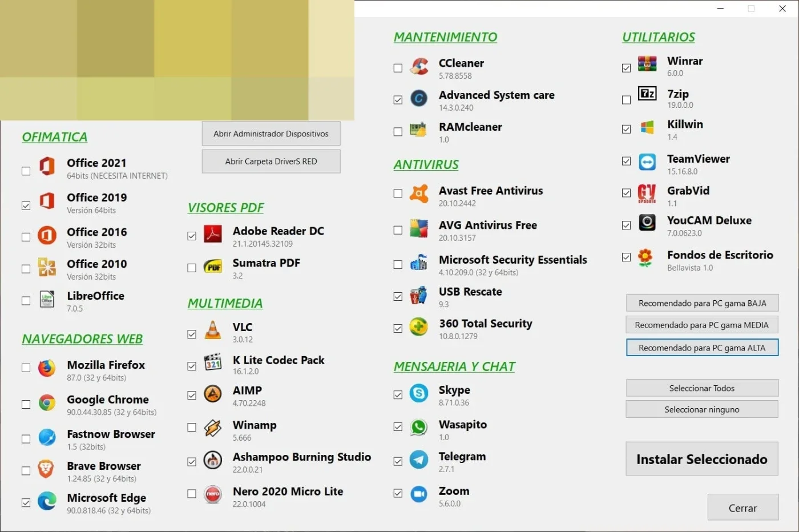The height and width of the screenshot is (532, 799).
Task: Click the LibreOffice document icon
Action: tap(47, 299)
